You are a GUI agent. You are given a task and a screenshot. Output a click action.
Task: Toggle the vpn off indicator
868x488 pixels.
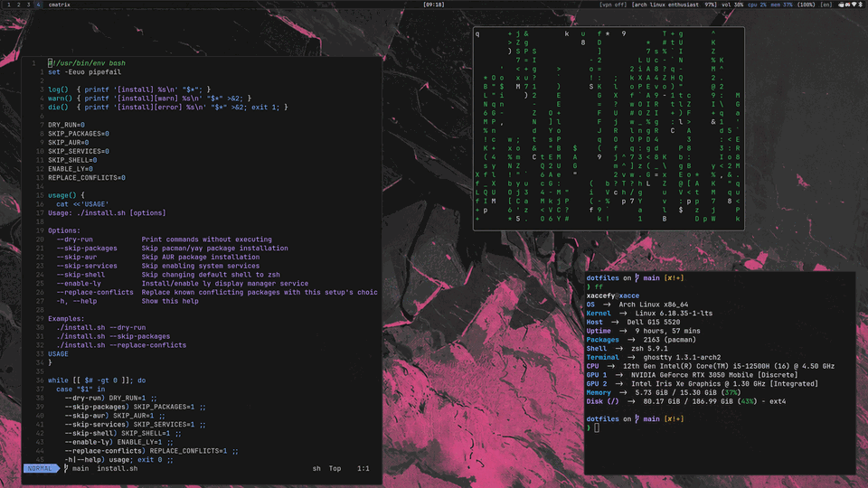tap(613, 5)
